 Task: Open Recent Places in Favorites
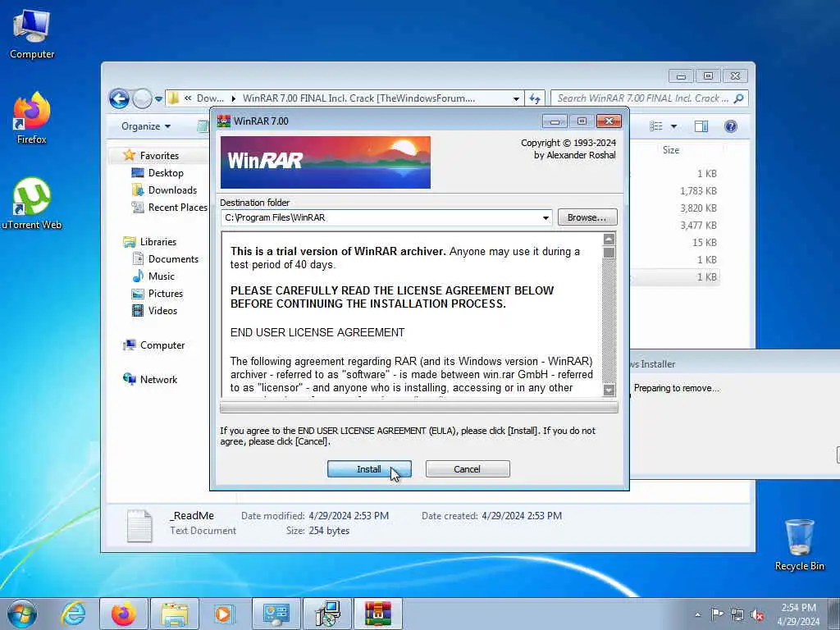(x=177, y=208)
